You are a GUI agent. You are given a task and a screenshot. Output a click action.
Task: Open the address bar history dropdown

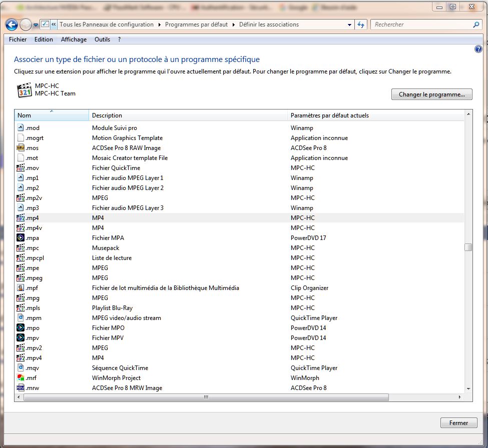(350, 24)
